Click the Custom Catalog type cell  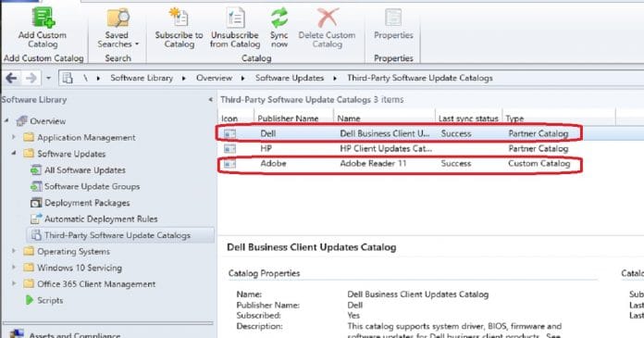click(539, 163)
